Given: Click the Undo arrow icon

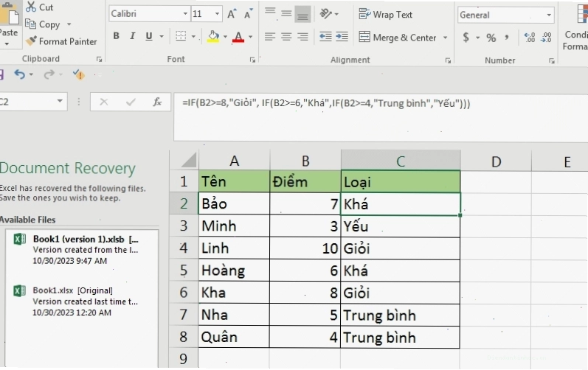Looking at the screenshot, I should coord(19,74).
